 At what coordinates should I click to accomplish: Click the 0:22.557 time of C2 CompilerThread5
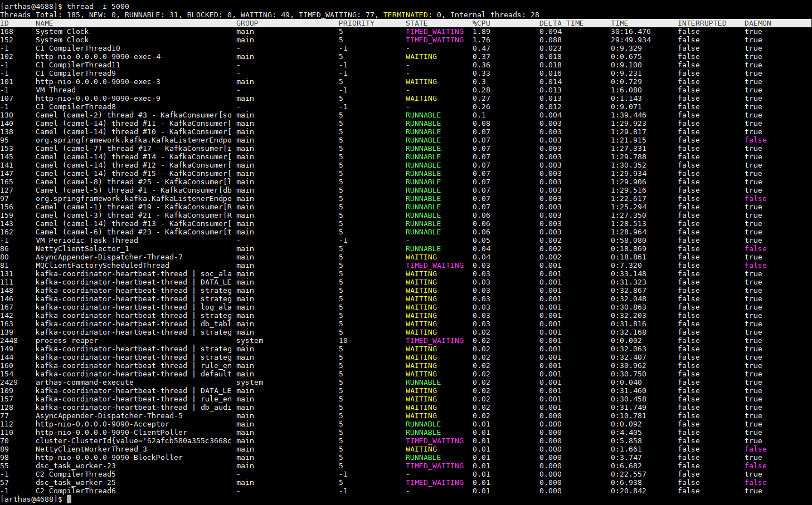(x=629, y=474)
